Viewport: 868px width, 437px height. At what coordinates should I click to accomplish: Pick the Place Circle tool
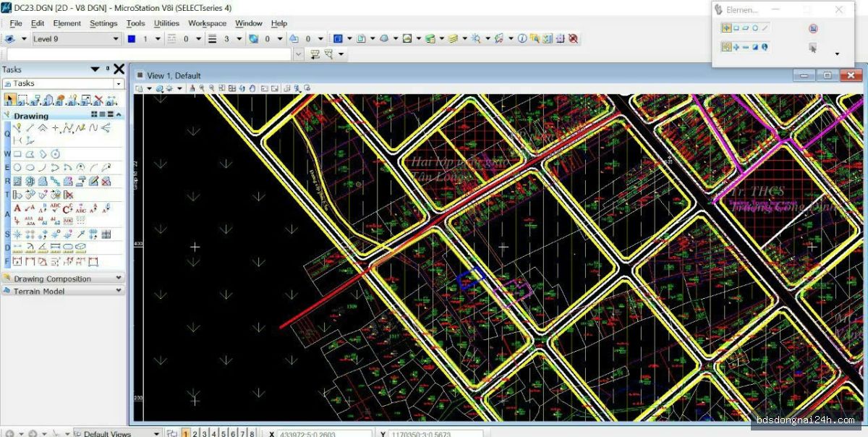pyautogui.click(x=17, y=167)
